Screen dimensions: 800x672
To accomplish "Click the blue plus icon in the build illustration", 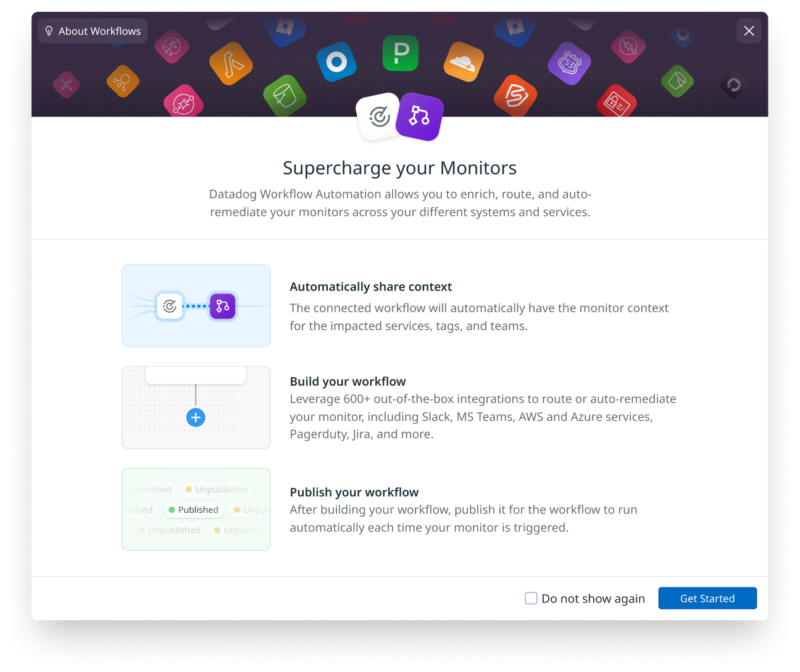I will (x=196, y=418).
